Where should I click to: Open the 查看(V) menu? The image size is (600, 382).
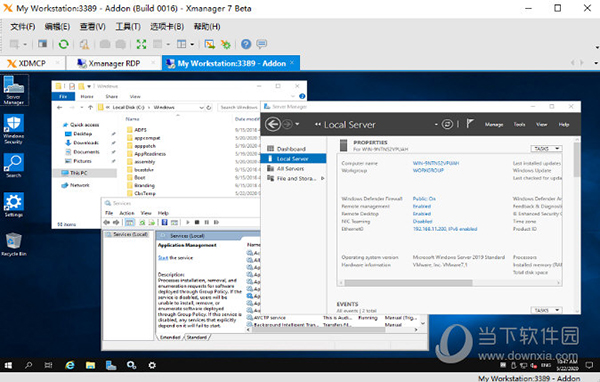pyautogui.click(x=92, y=27)
